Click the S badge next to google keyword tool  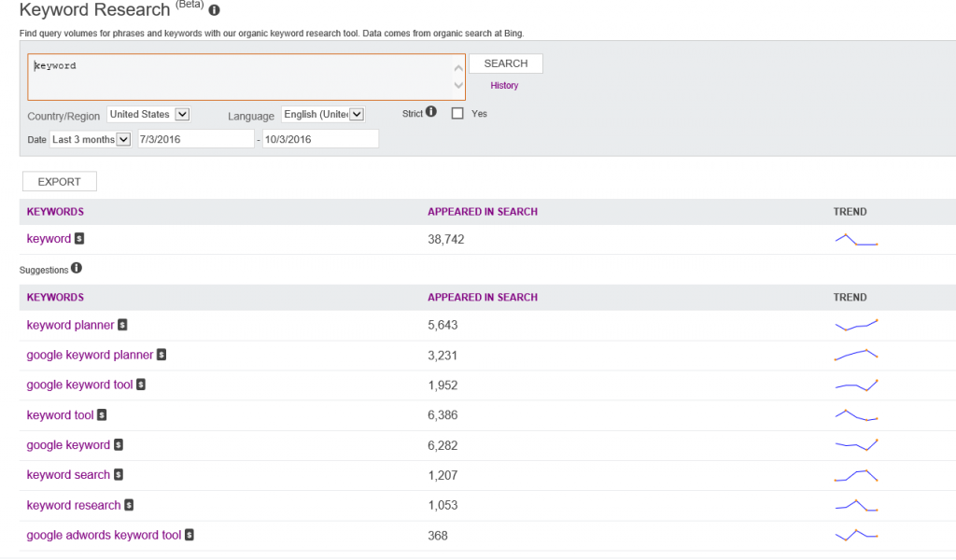point(141,385)
